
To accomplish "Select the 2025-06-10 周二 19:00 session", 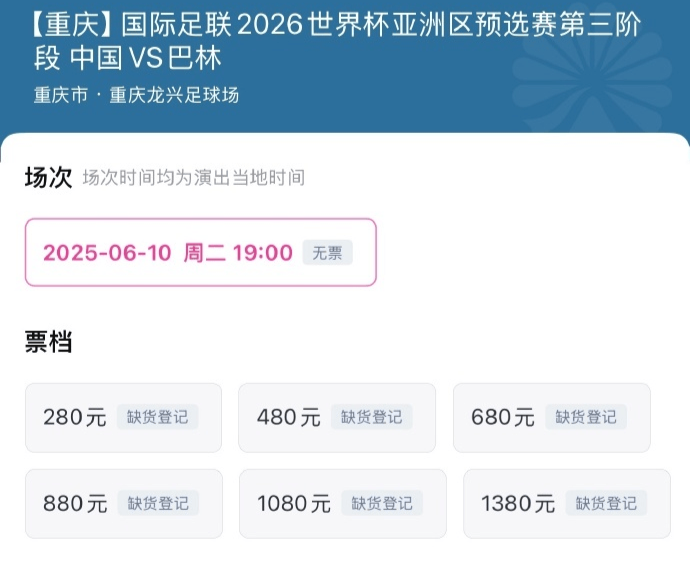I will [x=201, y=253].
